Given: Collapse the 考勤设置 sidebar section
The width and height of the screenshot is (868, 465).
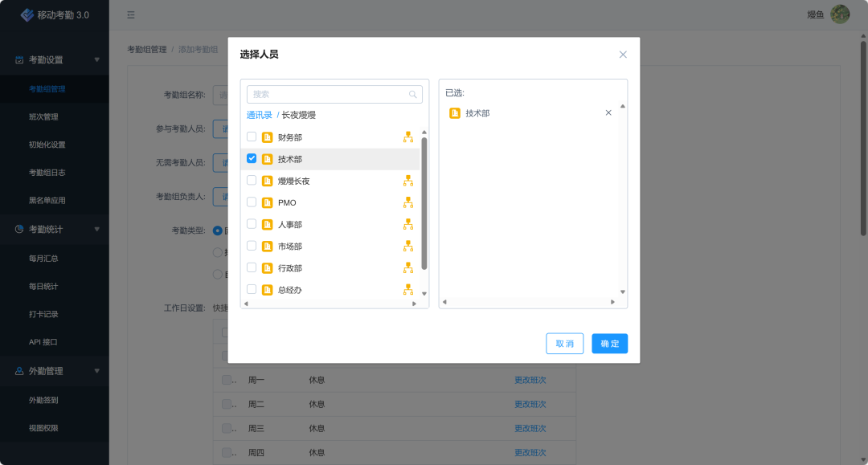Looking at the screenshot, I should pyautogui.click(x=98, y=59).
